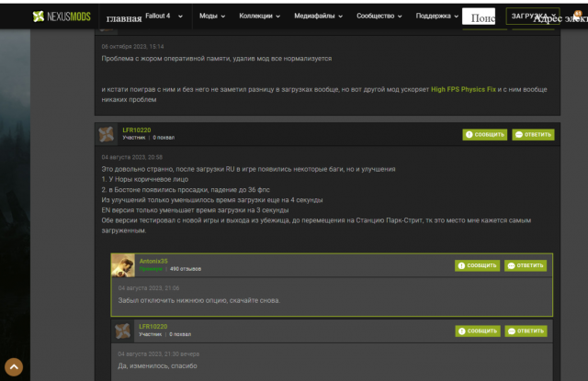The image size is (588, 381).
Task: Click the Antonix35 username link
Action: [153, 261]
